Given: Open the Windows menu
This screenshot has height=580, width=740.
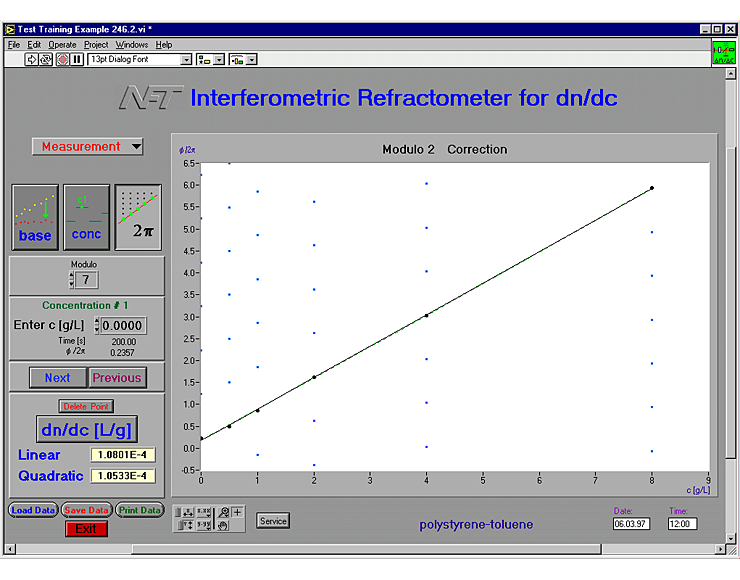Looking at the screenshot, I should [x=132, y=45].
